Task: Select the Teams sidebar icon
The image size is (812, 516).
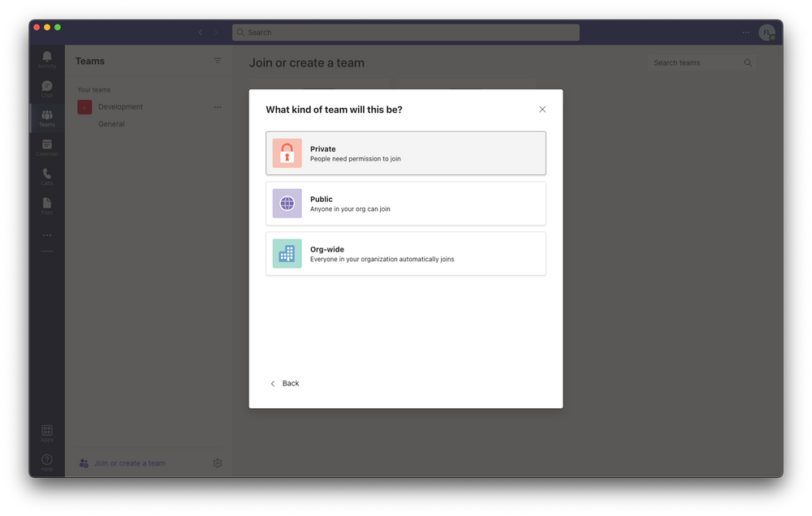Action: (x=46, y=118)
